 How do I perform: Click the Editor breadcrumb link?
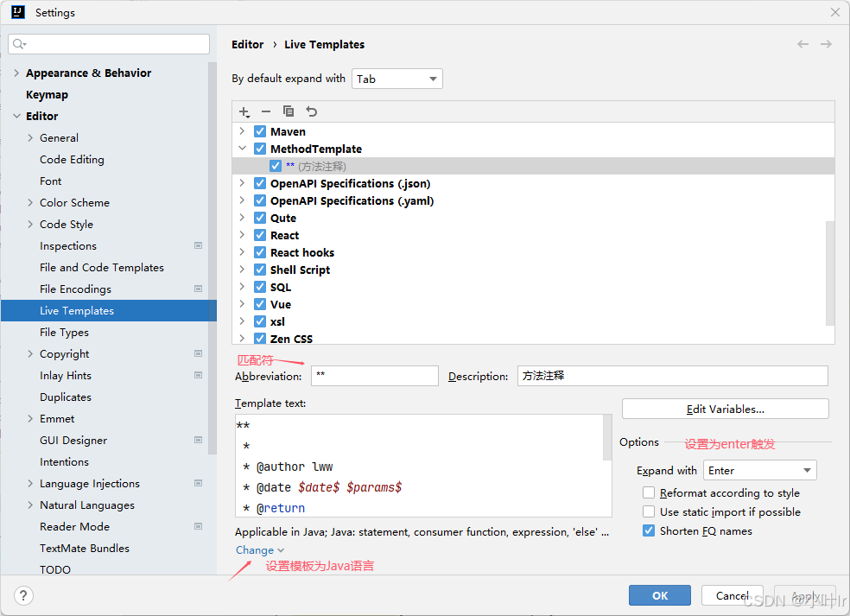[247, 44]
